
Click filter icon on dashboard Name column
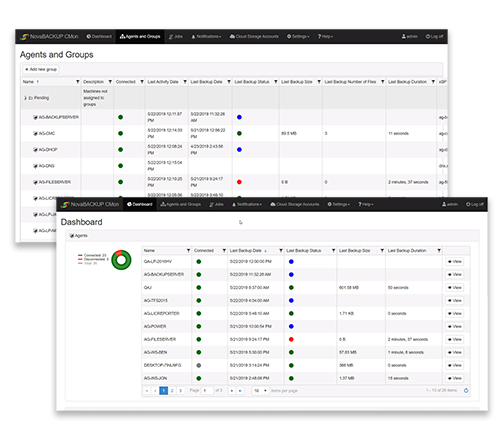point(188,250)
